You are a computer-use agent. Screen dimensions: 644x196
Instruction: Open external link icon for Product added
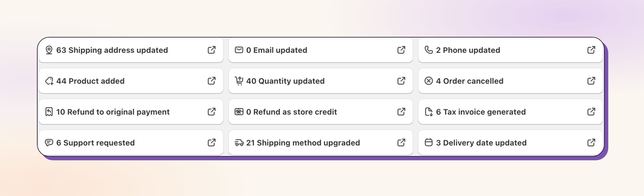(x=212, y=81)
